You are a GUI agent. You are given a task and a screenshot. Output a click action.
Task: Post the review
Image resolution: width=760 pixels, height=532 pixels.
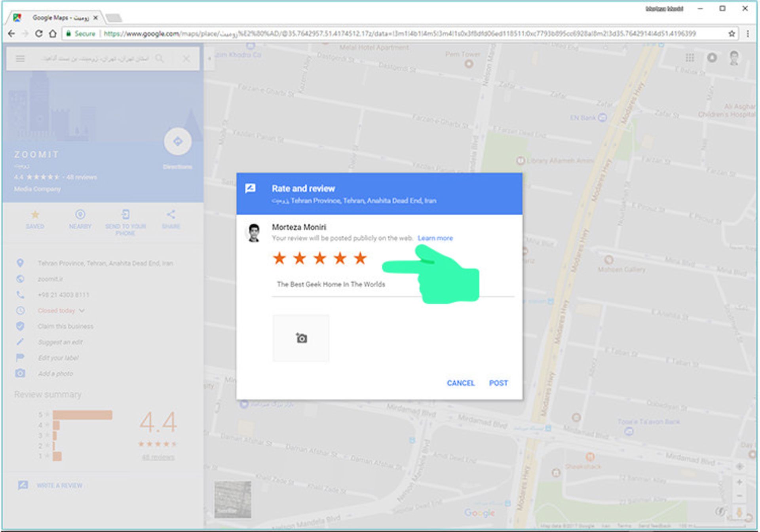pos(498,383)
